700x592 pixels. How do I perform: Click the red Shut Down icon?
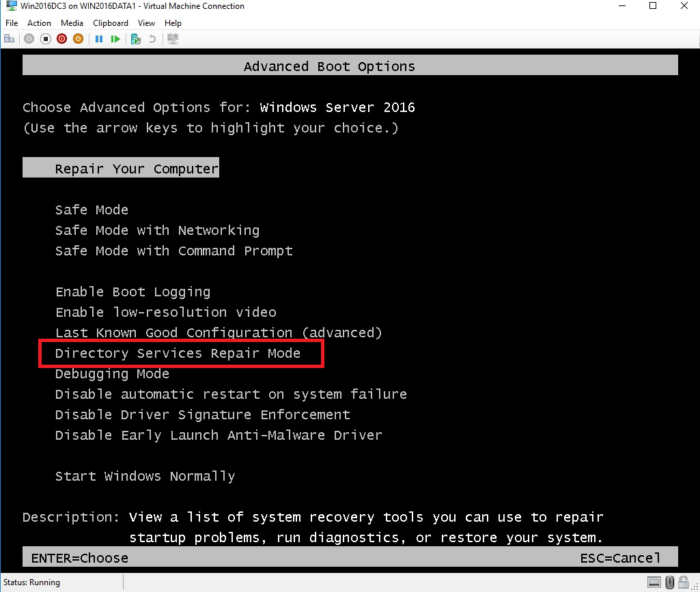coord(62,39)
